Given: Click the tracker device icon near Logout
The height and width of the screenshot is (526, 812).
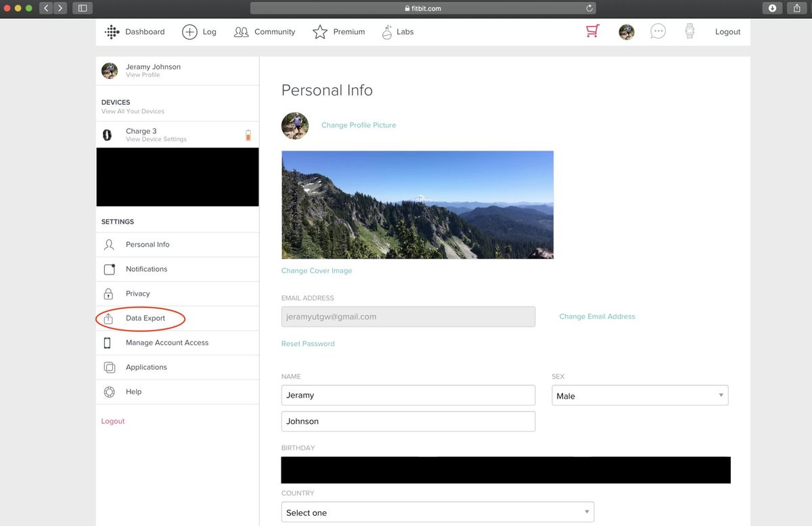Looking at the screenshot, I should coord(689,31).
